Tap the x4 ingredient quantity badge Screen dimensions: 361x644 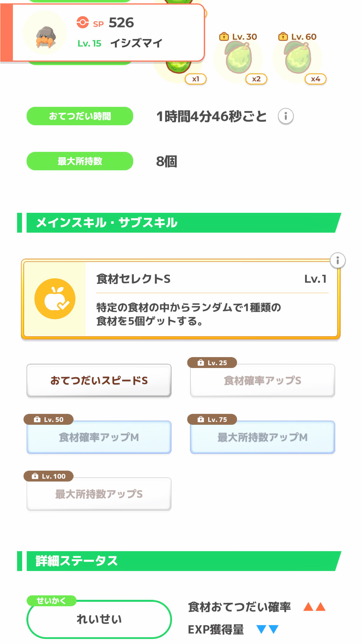pyautogui.click(x=315, y=79)
